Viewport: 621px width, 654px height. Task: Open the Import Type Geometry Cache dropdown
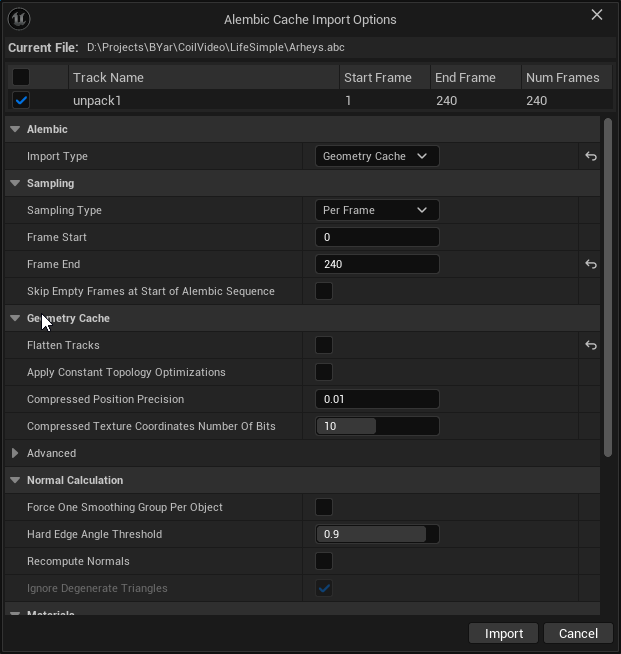pos(377,156)
